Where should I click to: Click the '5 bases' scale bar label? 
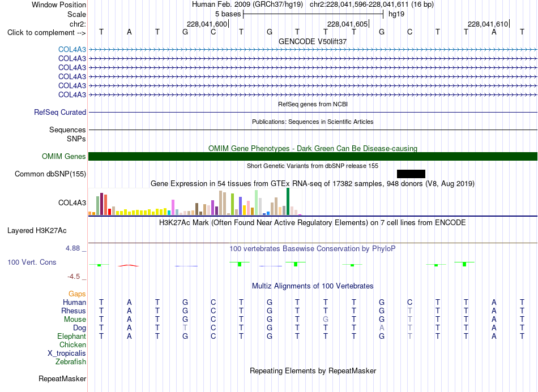click(x=228, y=14)
